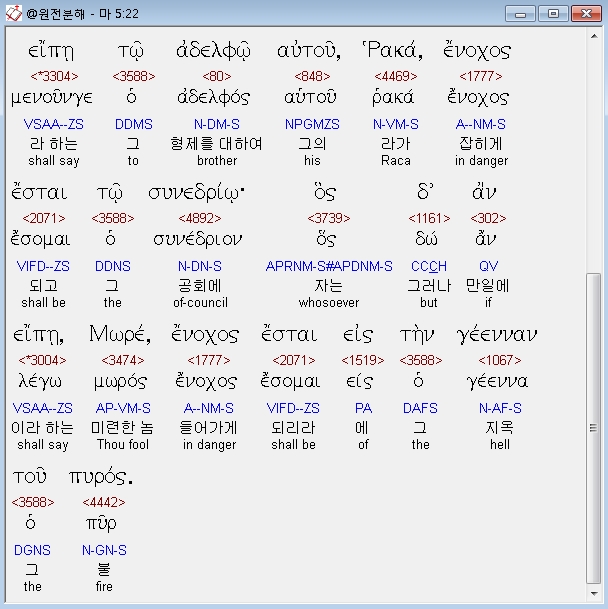This screenshot has width=608, height=609.
Task: Click Strong's number <3739>
Action: click(329, 219)
